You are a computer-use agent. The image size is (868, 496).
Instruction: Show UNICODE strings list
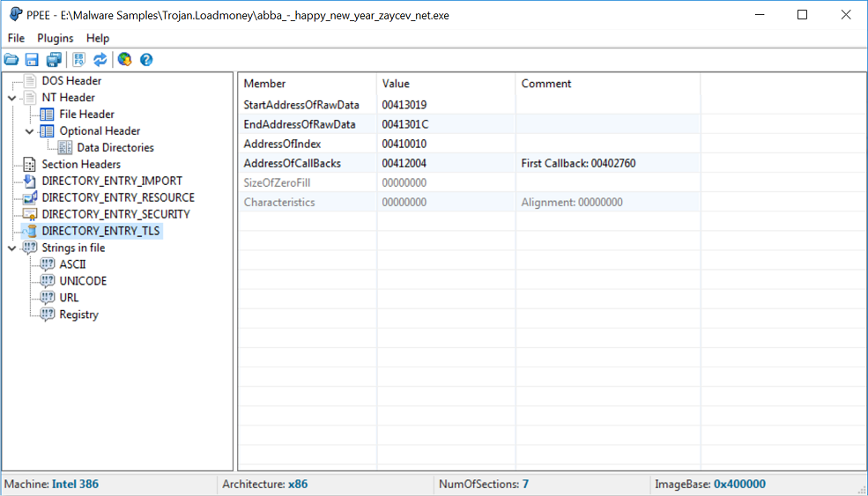coord(83,281)
